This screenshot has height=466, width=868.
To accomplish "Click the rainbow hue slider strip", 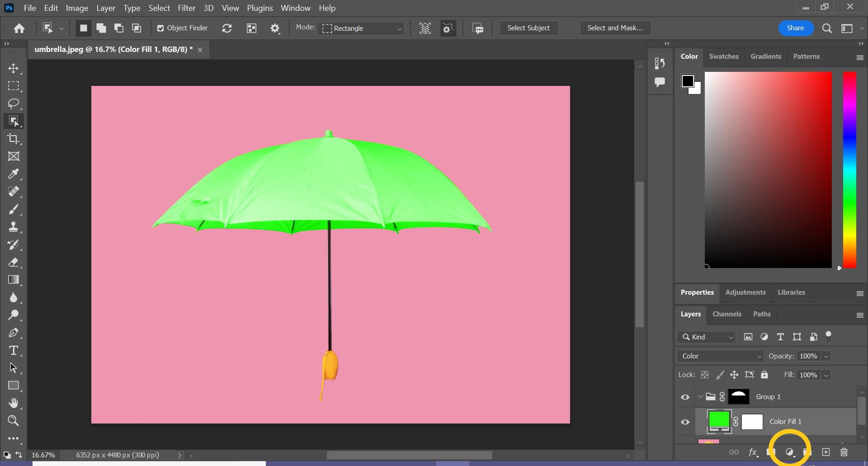I will click(x=849, y=170).
